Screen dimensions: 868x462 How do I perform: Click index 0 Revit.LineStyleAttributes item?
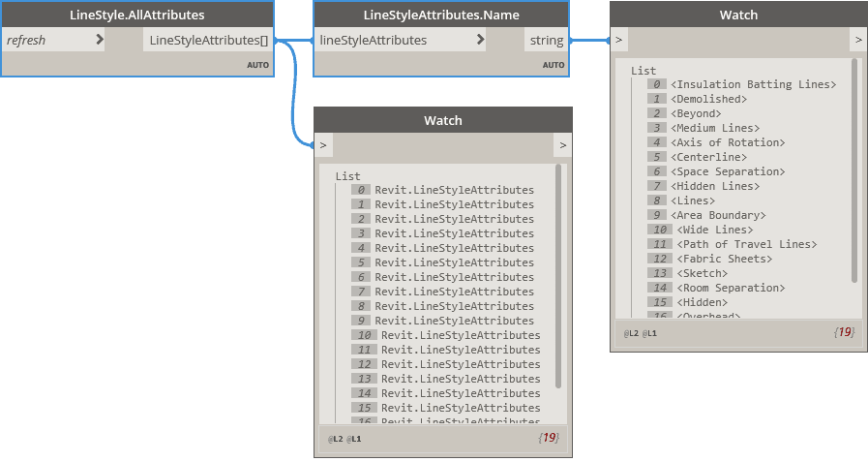point(455,190)
